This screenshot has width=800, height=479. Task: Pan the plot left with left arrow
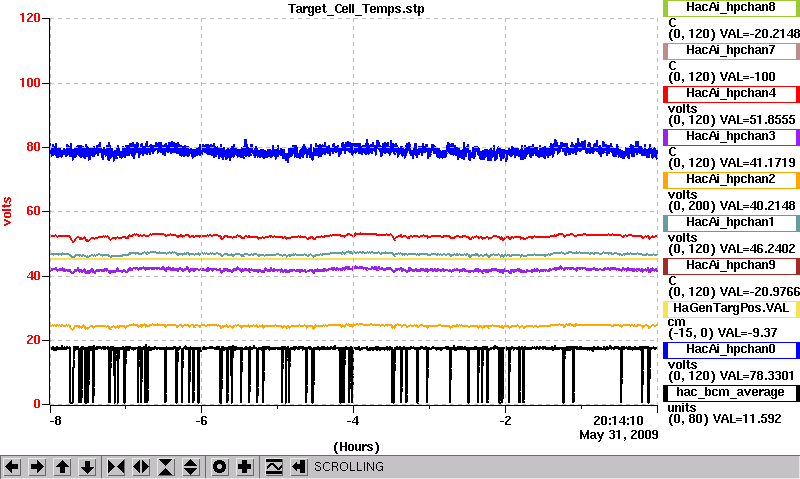click(12, 467)
